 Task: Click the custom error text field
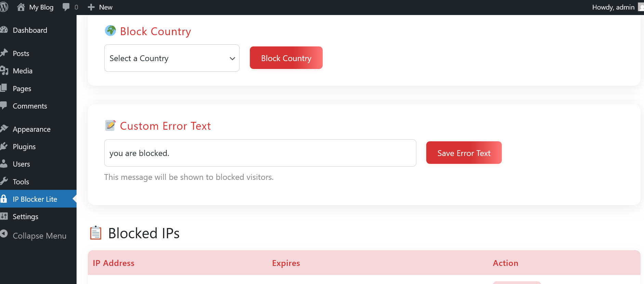(x=260, y=153)
